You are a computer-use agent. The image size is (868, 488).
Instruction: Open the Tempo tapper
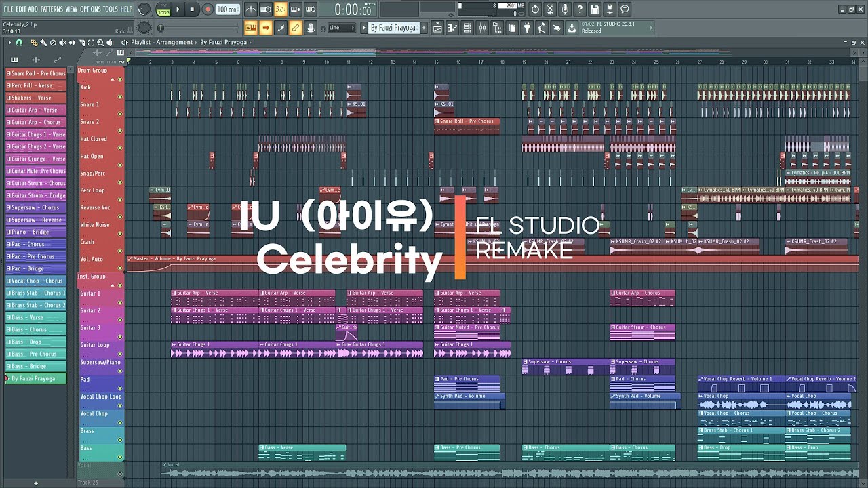pos(542,28)
